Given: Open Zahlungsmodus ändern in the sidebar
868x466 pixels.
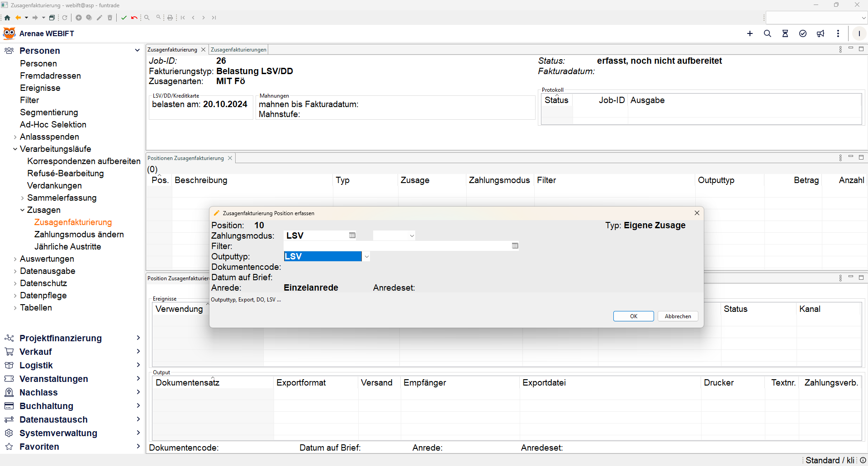Looking at the screenshot, I should [79, 235].
